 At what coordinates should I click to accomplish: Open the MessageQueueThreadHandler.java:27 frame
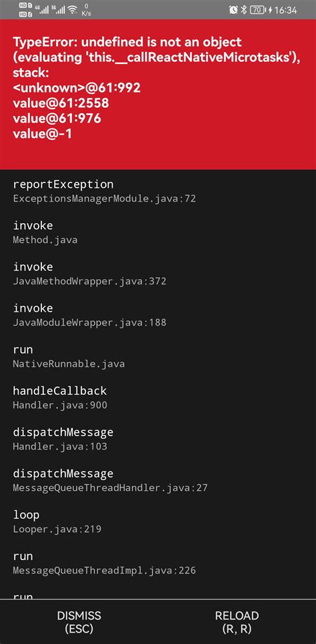click(158, 480)
